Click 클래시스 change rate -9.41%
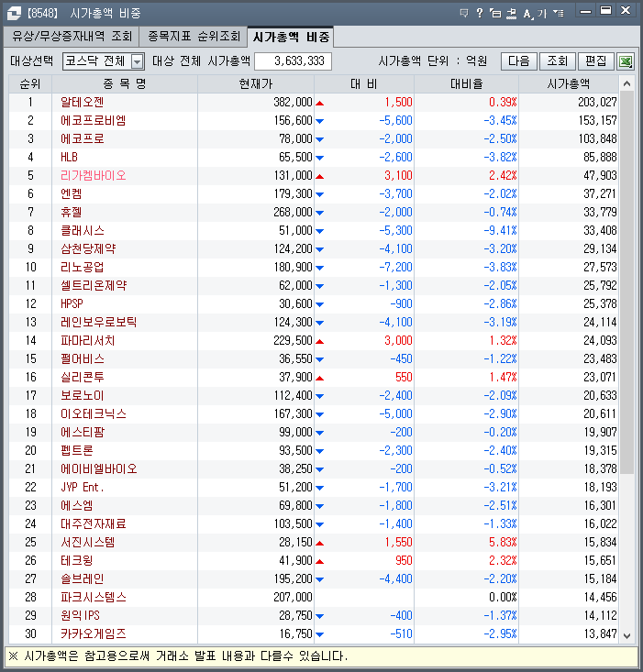643x672 pixels. (500, 231)
